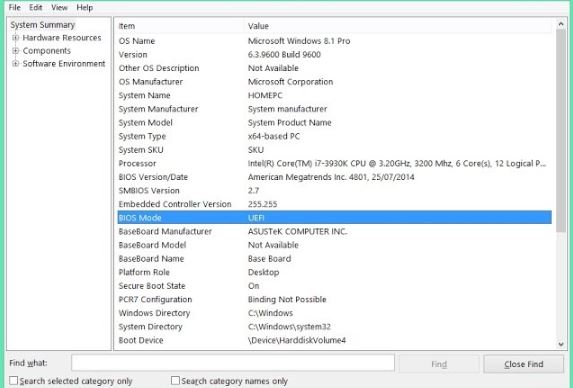This screenshot has height=388, width=573.
Task: Select the SMBIOS Version row
Action: pos(334,190)
